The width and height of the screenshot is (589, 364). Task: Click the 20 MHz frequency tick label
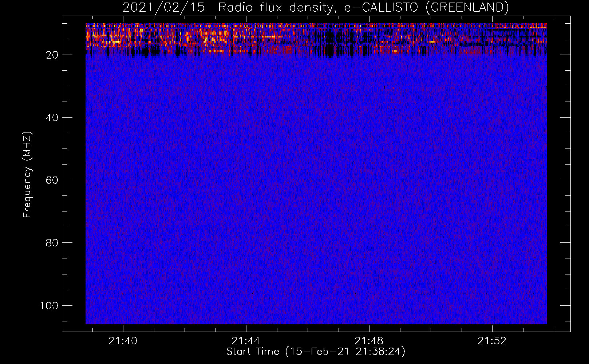click(x=52, y=55)
